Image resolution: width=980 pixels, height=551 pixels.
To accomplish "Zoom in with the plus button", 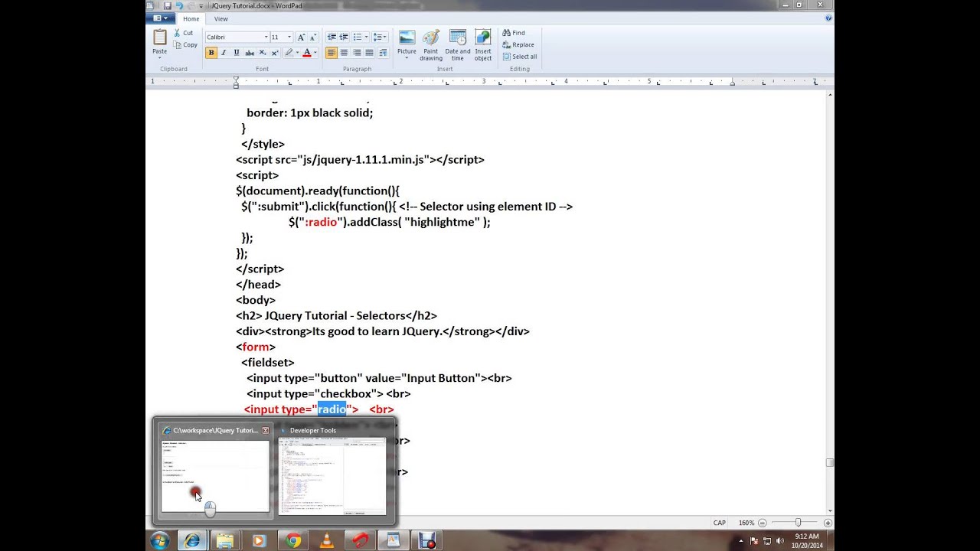I will tap(828, 523).
